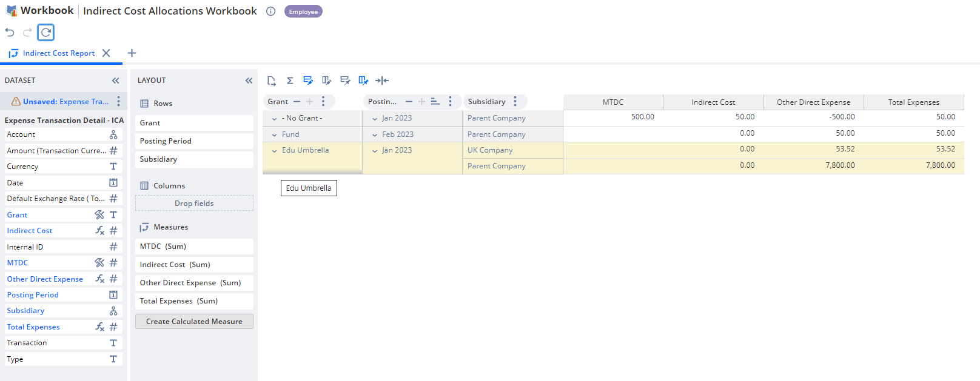Open Grant header three-dot menu

[323, 101]
